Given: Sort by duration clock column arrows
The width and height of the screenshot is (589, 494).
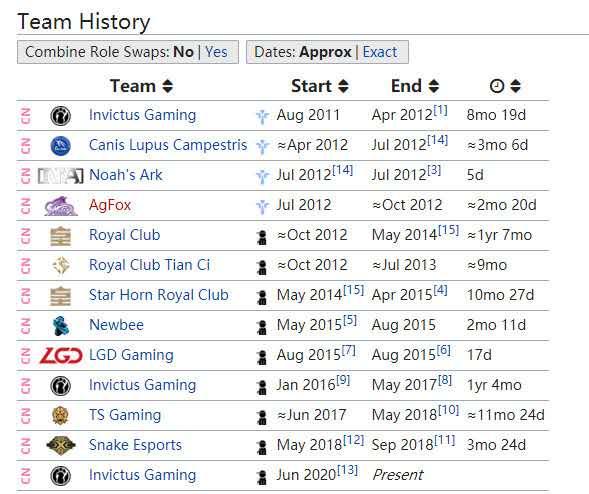Looking at the screenshot, I should tap(515, 86).
